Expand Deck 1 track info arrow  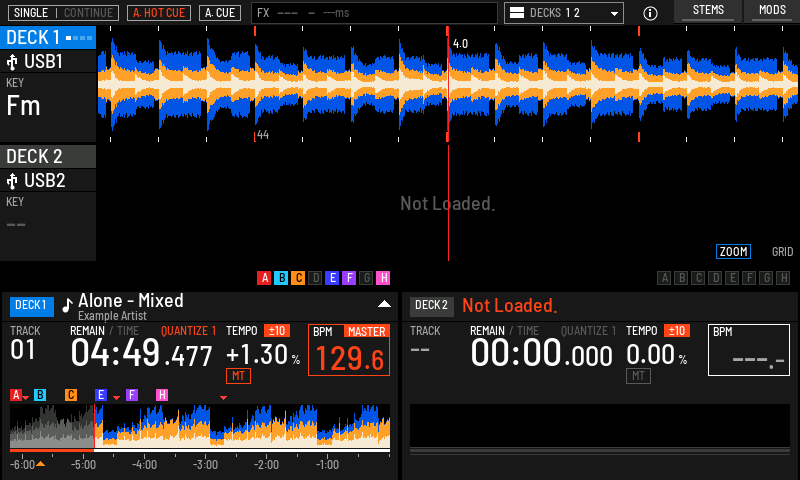[384, 304]
